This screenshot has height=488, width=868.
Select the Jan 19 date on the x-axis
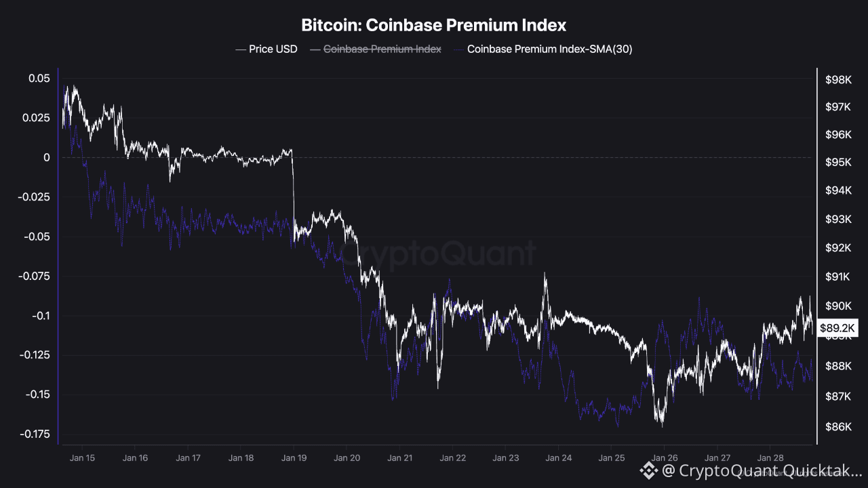coord(294,457)
